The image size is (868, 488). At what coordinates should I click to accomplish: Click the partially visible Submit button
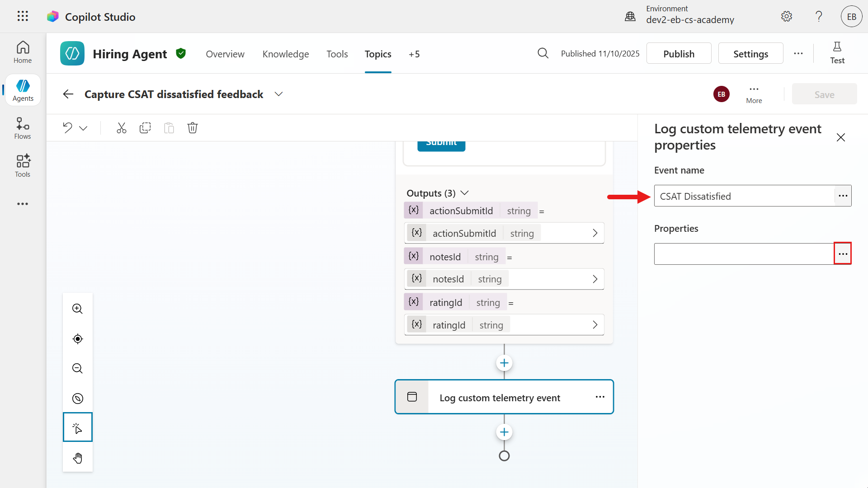441,145
